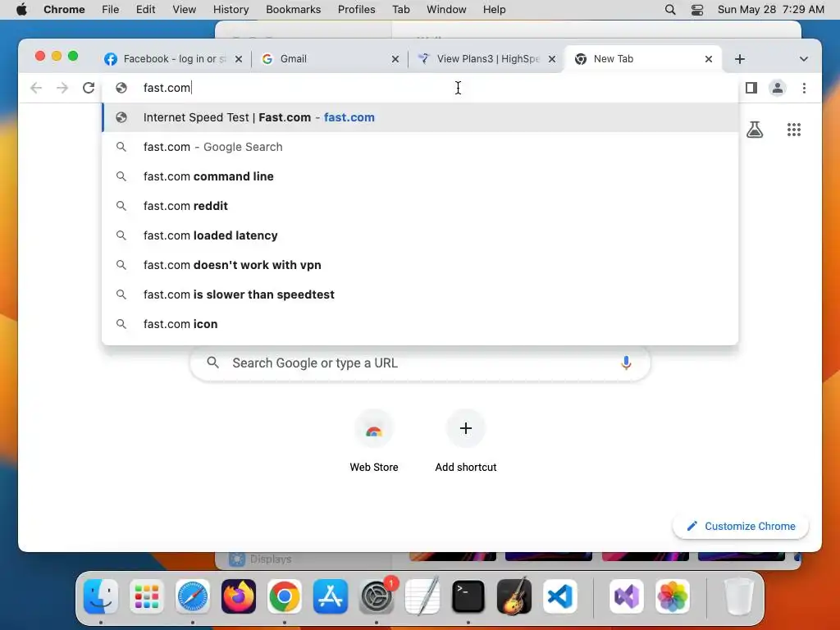Open the Chrome app menu
The image size is (840, 630).
coord(64,9)
